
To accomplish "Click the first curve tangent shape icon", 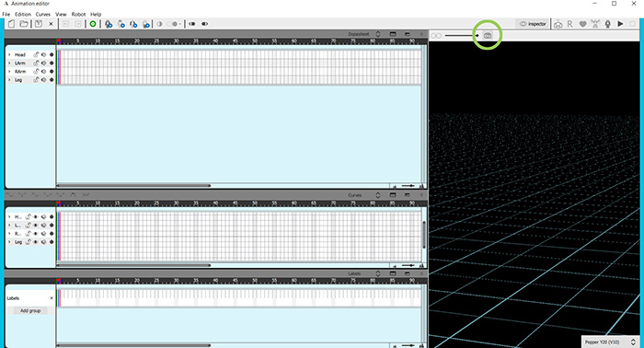I will coord(9,195).
